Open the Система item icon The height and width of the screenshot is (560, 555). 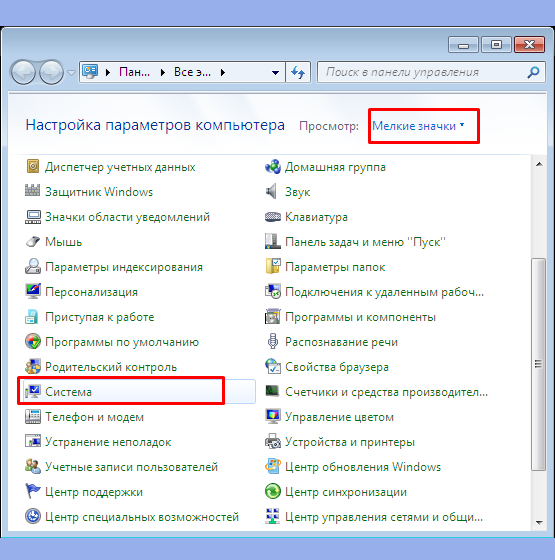pyautogui.click(x=33, y=392)
